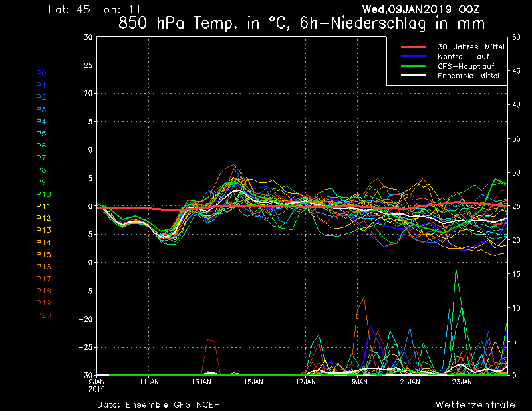Click the "17JAN" date axis label
532x411 pixels.
pyautogui.click(x=306, y=382)
